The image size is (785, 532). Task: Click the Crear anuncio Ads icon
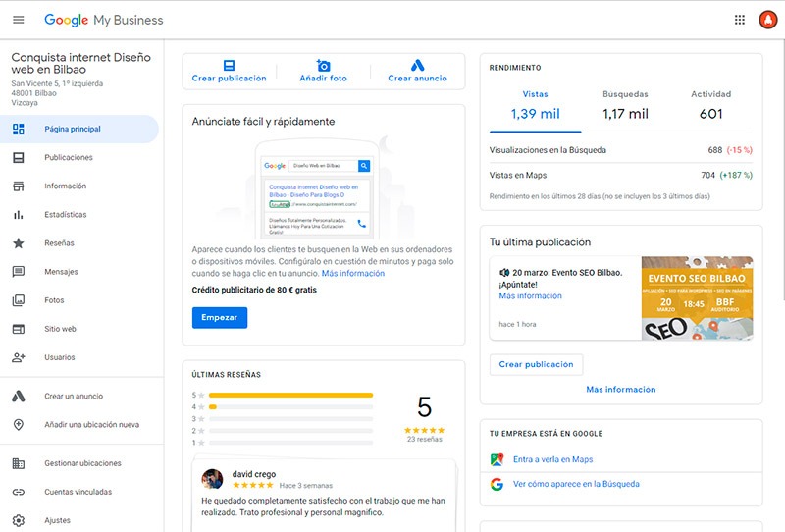418,65
